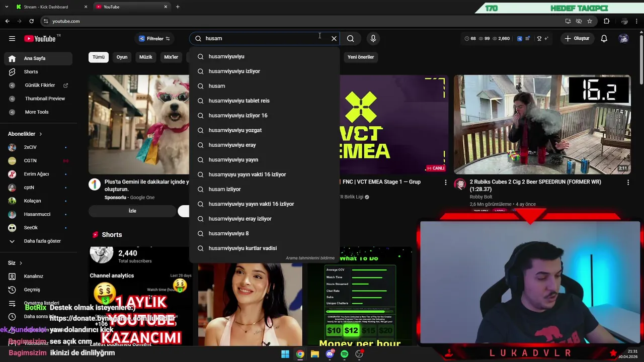
Task: Expand 'Daha fazla göster' in subscriptions
Action: tap(38, 241)
